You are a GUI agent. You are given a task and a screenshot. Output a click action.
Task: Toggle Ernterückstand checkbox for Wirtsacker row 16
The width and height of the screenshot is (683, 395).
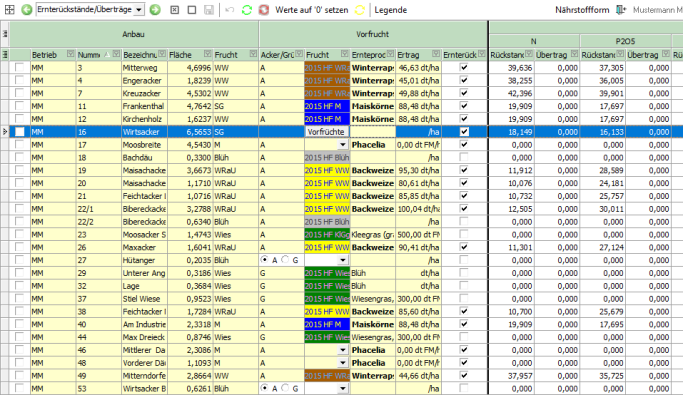click(464, 132)
